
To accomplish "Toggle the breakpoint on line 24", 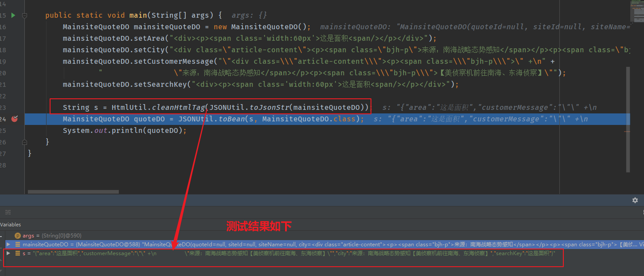I will click(15, 119).
